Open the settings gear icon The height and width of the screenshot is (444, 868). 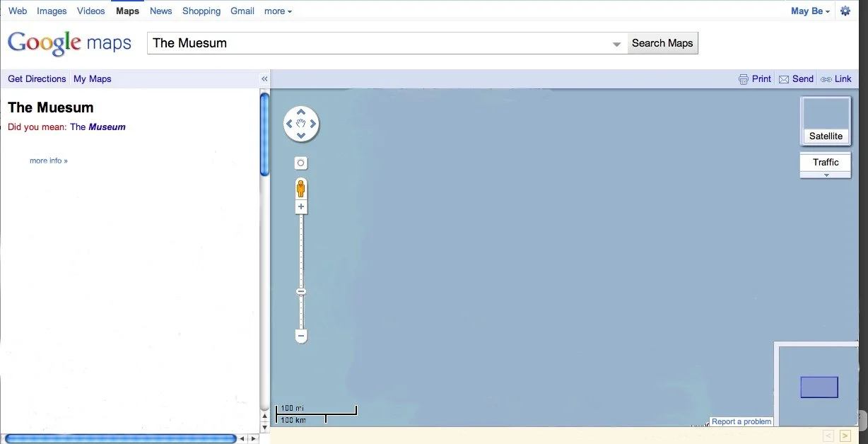pyautogui.click(x=845, y=11)
